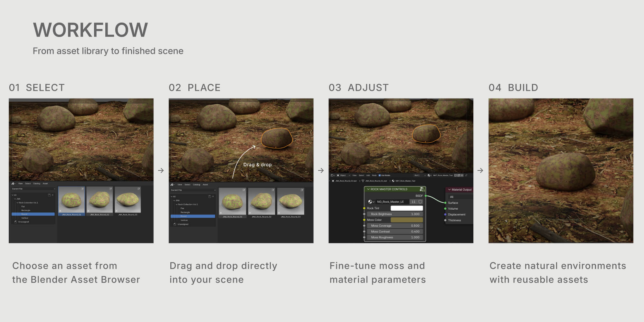Open Catalog menu in Select panel asset browser
Image resolution: width=644 pixels, height=322 pixels.
point(37,184)
